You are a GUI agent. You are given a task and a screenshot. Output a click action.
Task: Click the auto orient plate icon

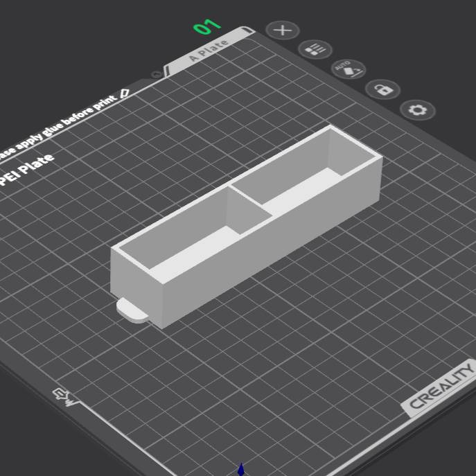tap(349, 69)
